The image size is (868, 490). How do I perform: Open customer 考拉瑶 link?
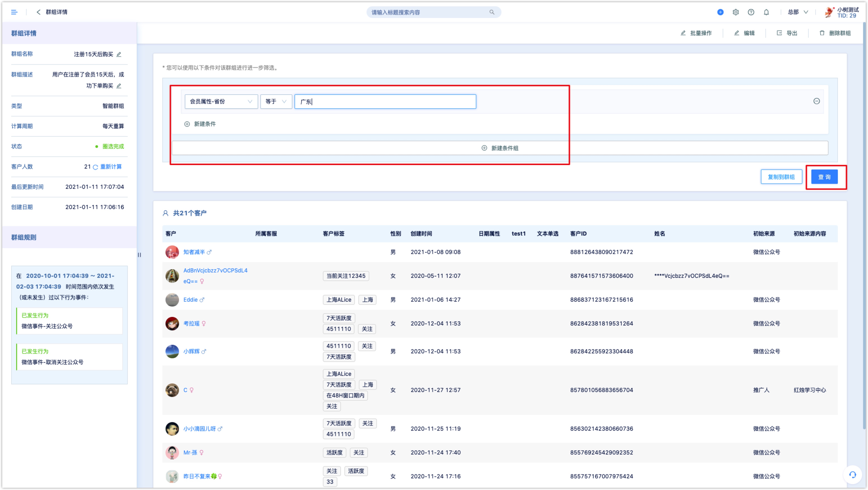pos(191,324)
